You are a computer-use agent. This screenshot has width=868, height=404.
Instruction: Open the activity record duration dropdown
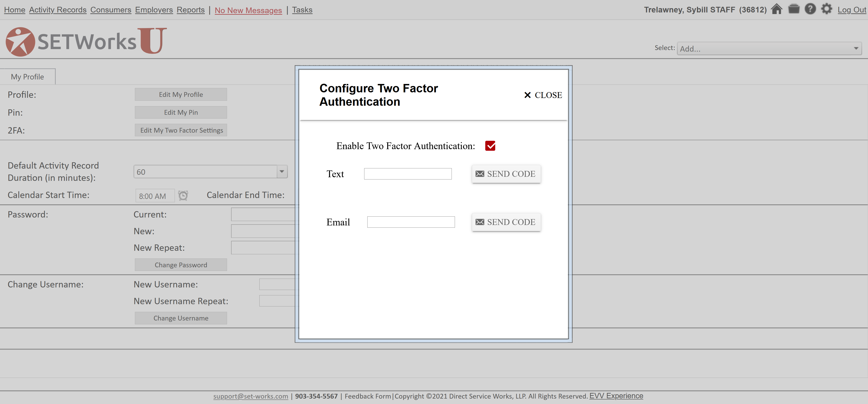[x=282, y=172]
